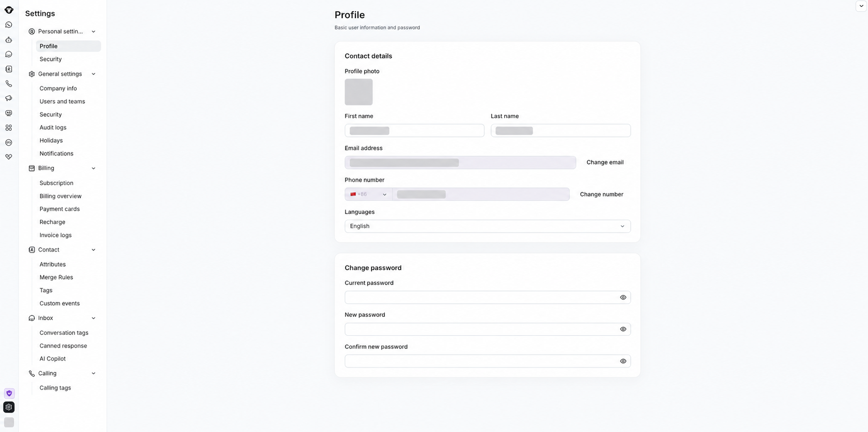The height and width of the screenshot is (432, 868).
Task: Open the phone calling sidebar icon
Action: click(x=9, y=84)
